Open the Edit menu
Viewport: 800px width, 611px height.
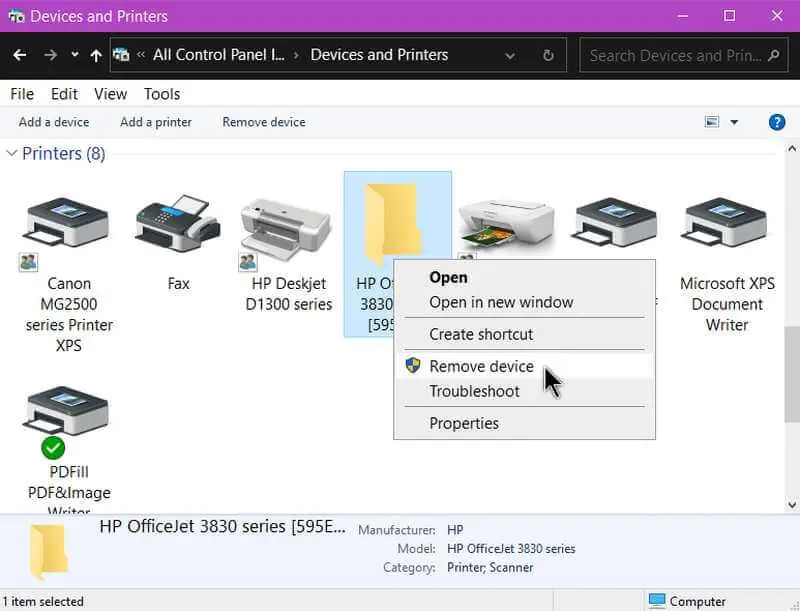coord(64,94)
